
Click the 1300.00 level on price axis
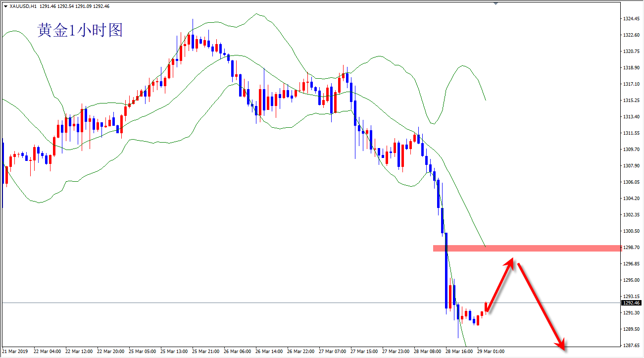pyautogui.click(x=632, y=231)
